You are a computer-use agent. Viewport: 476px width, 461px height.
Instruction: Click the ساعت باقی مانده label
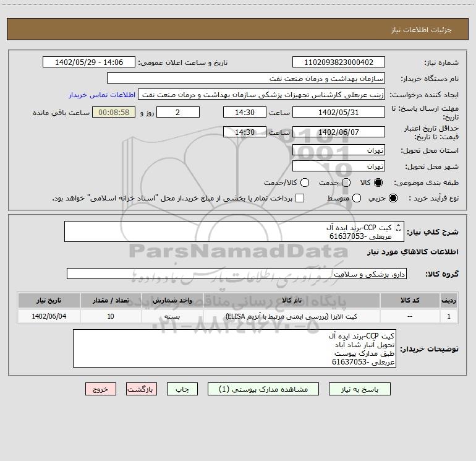[61, 113]
